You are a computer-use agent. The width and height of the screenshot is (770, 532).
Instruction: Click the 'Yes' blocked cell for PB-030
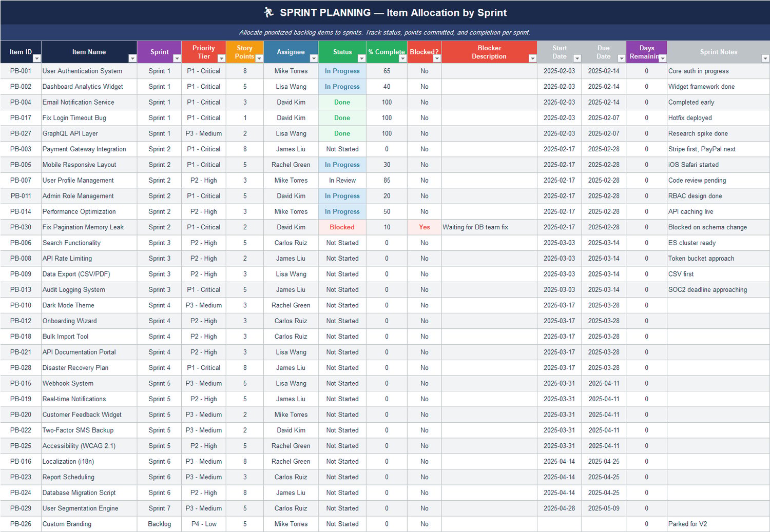[x=424, y=227]
